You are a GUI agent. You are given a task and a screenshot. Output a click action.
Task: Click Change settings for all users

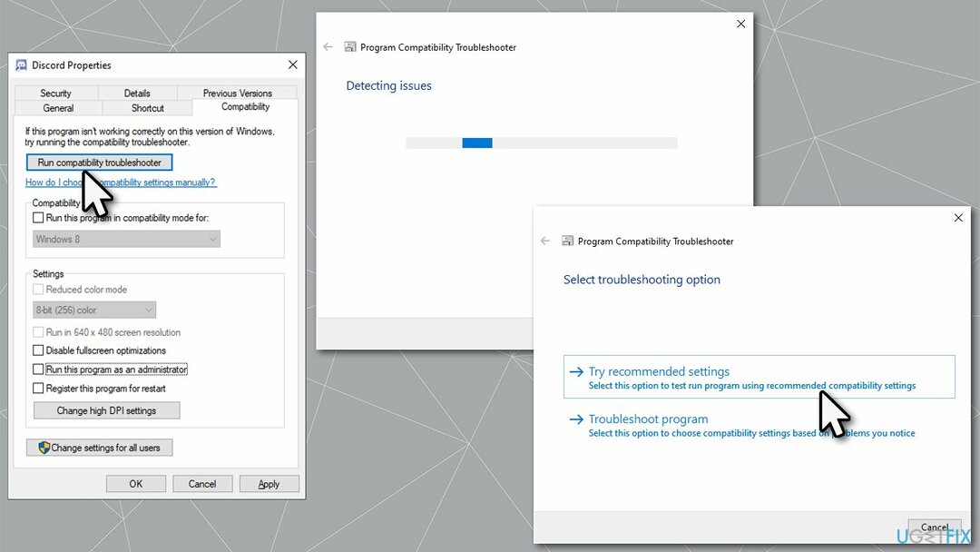[x=100, y=448]
